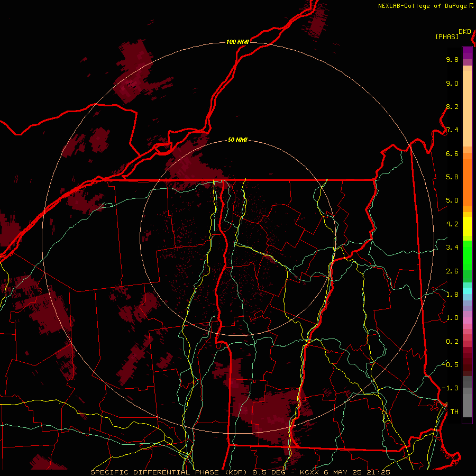Pick the pink band near 1.0
The image size is (476, 476).
click(467, 321)
